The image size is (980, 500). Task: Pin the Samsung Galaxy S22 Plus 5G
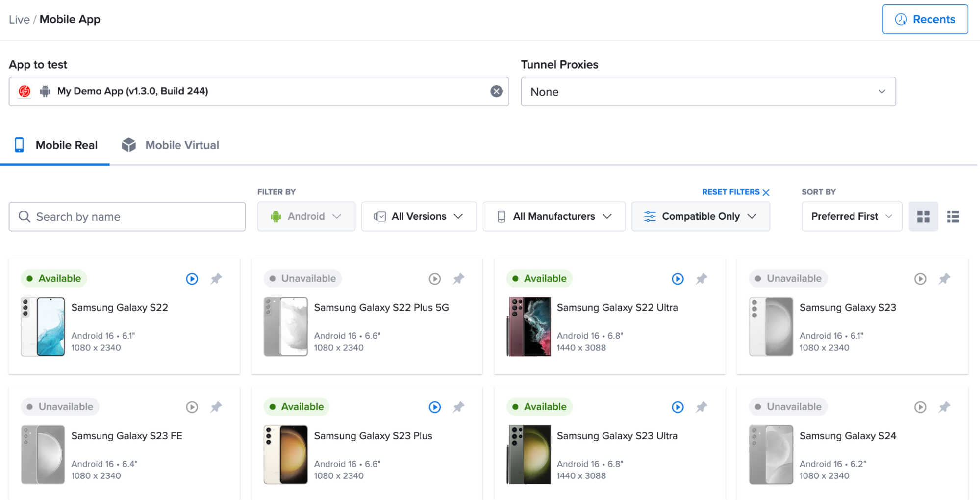[459, 279]
